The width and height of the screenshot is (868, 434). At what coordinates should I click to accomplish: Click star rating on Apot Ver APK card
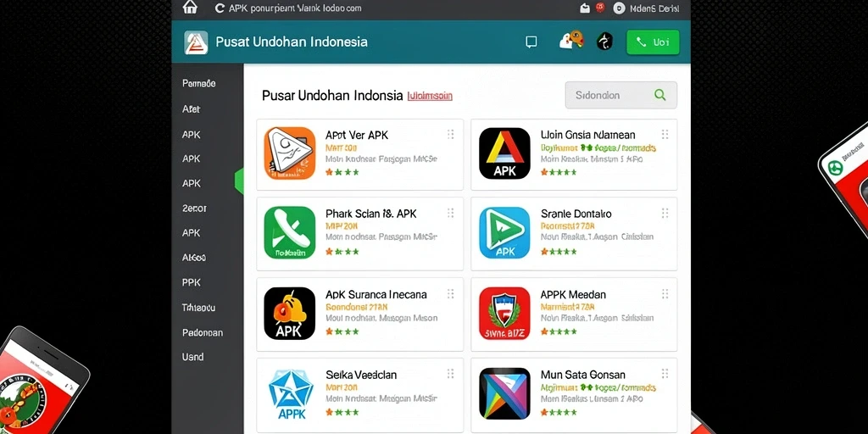[342, 172]
